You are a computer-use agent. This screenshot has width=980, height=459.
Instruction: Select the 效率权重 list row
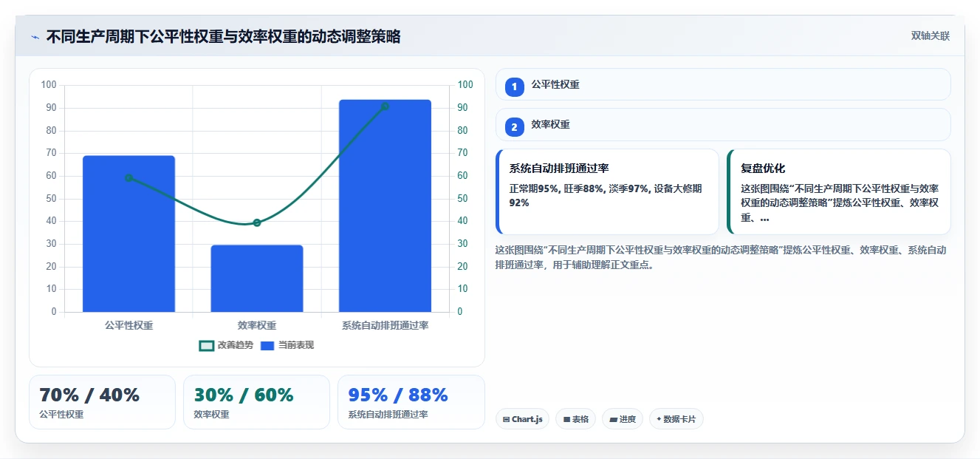tap(723, 125)
